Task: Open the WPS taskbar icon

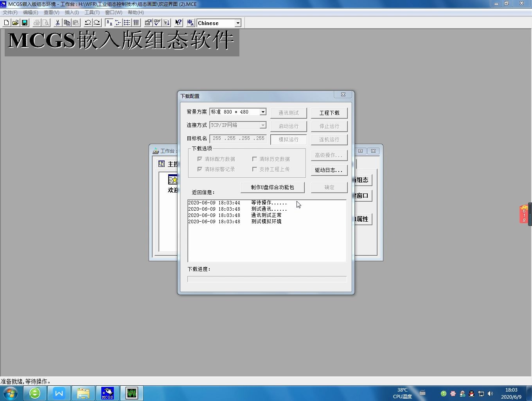Action: click(x=59, y=393)
